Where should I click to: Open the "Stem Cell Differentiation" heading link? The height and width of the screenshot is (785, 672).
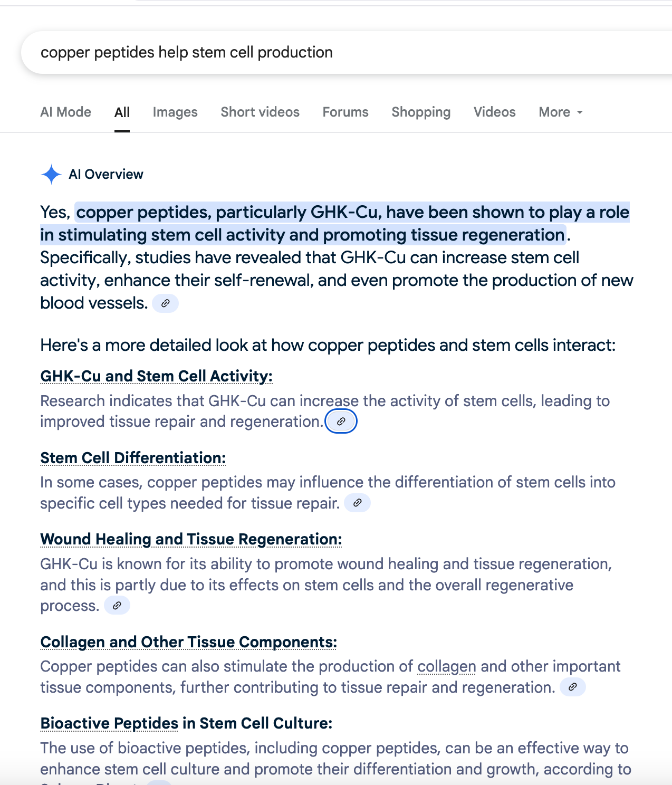[133, 458]
